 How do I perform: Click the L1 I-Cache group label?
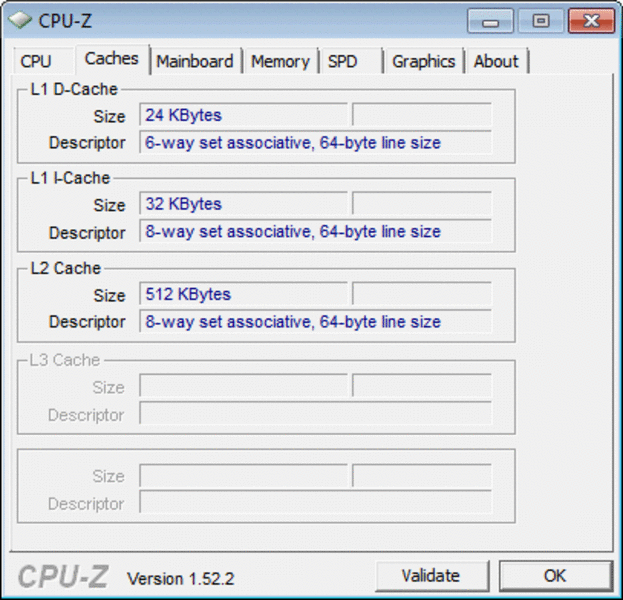click(70, 178)
